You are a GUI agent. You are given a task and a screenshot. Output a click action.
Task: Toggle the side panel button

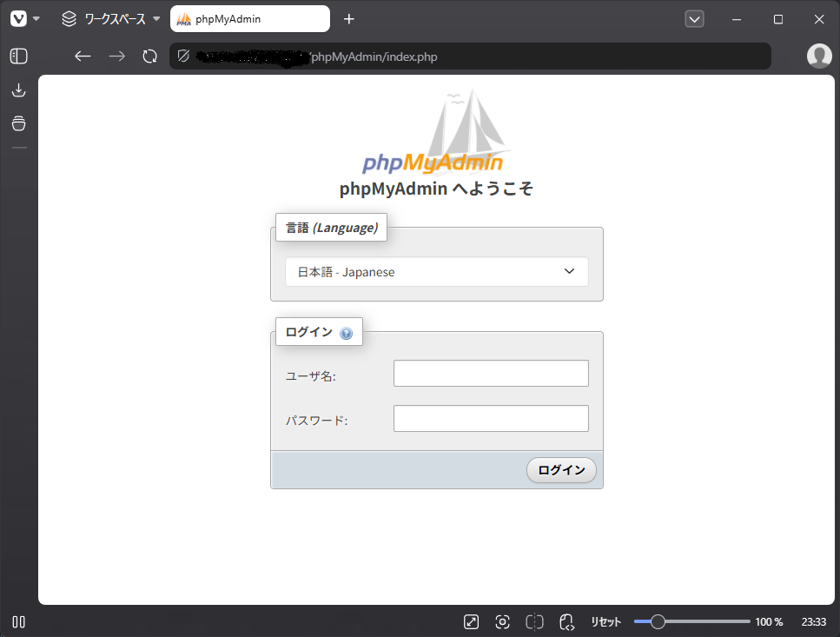tap(19, 56)
